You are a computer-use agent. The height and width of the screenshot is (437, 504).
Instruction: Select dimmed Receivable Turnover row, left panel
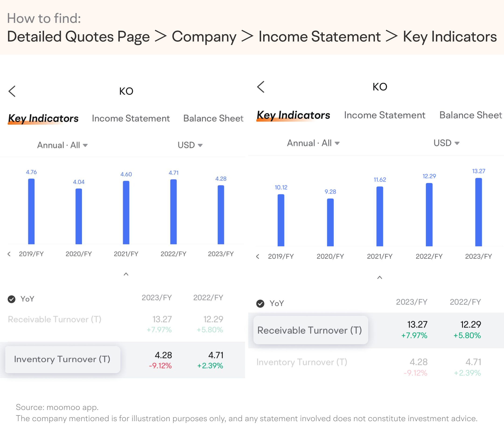click(55, 319)
